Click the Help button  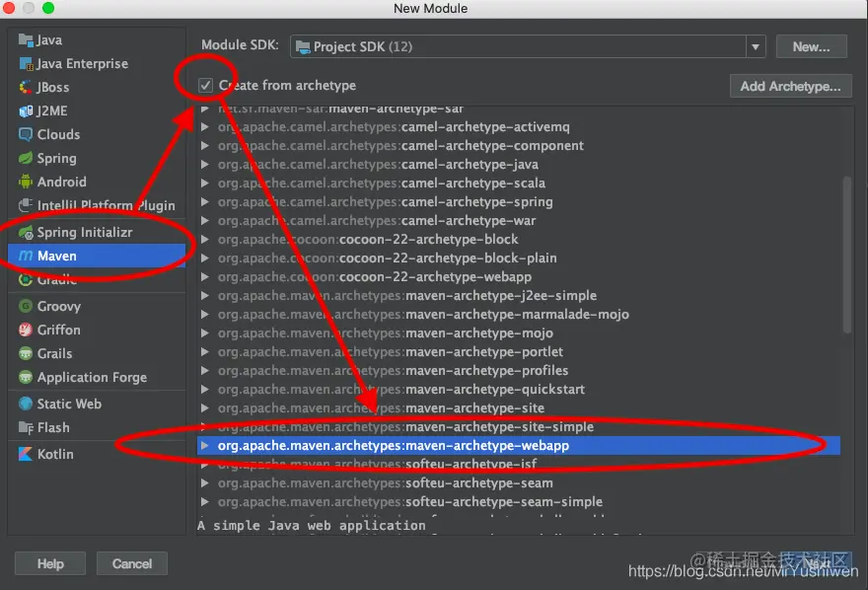[50, 564]
